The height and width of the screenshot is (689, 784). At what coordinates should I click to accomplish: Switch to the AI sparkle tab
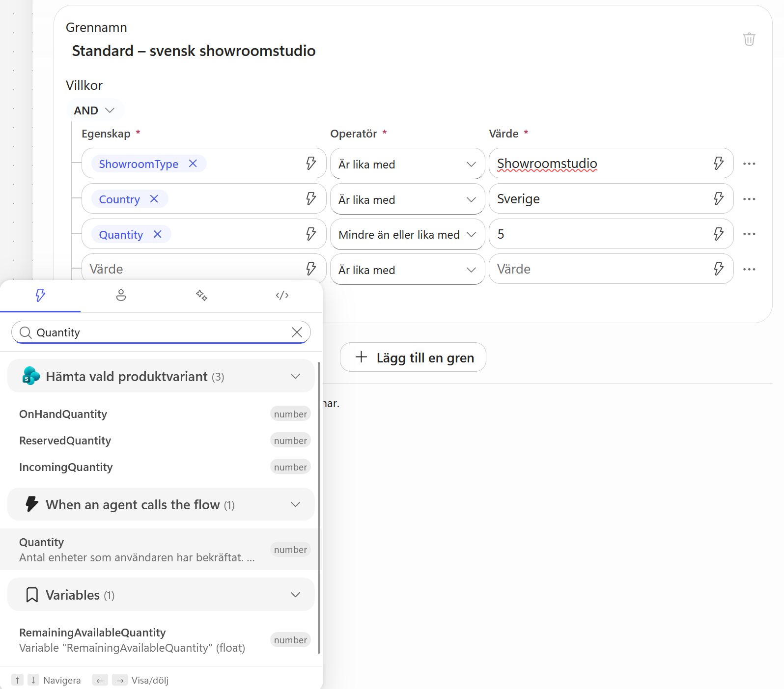(x=201, y=295)
